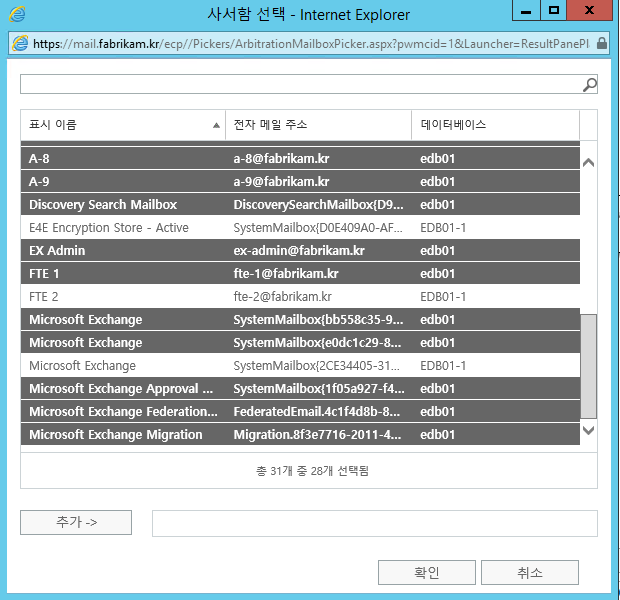Click the 추가 -> add button

tap(76, 522)
